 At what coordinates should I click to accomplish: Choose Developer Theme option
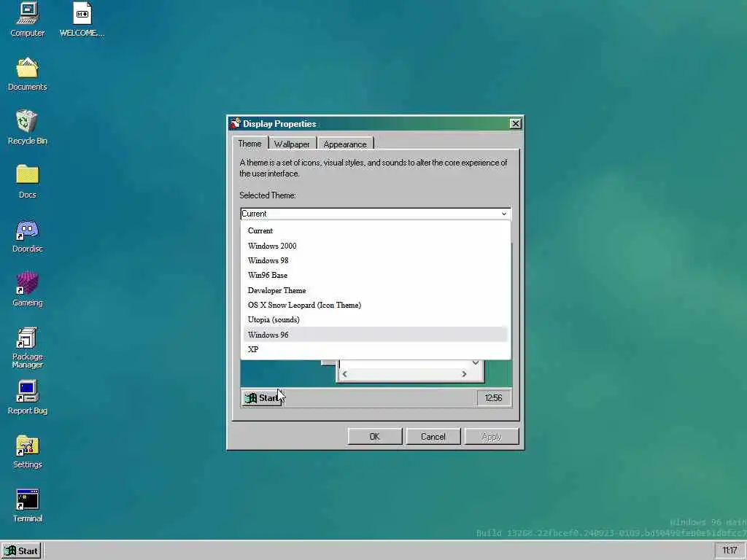coord(376,290)
